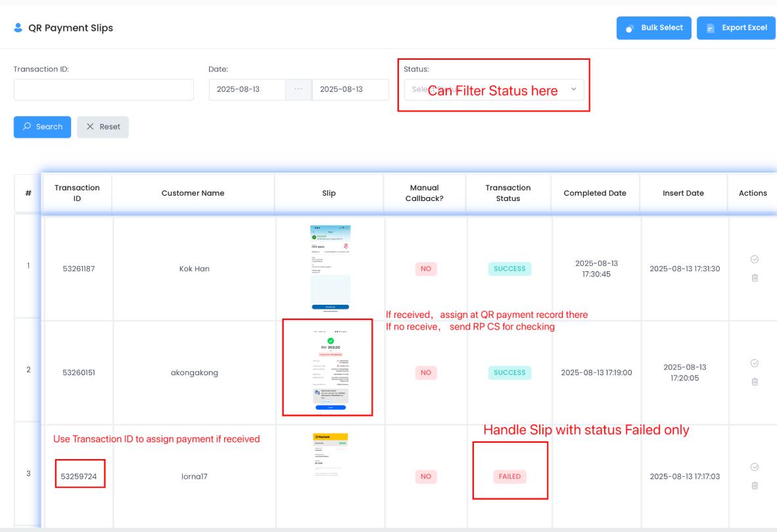Screen dimensions: 777x532
Task: Click the Transaction ID input field
Action: (x=104, y=90)
